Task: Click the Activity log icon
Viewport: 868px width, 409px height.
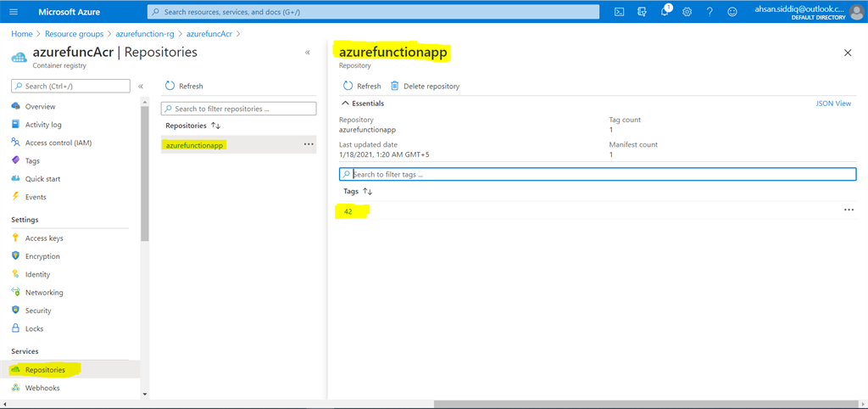Action: click(x=16, y=125)
